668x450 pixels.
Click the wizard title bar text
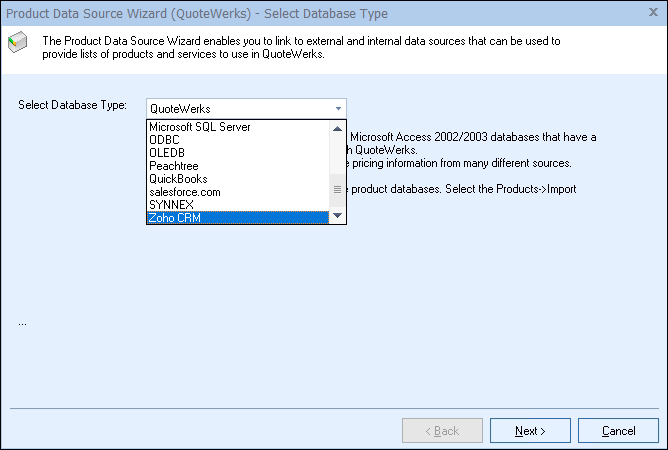pyautogui.click(x=197, y=15)
